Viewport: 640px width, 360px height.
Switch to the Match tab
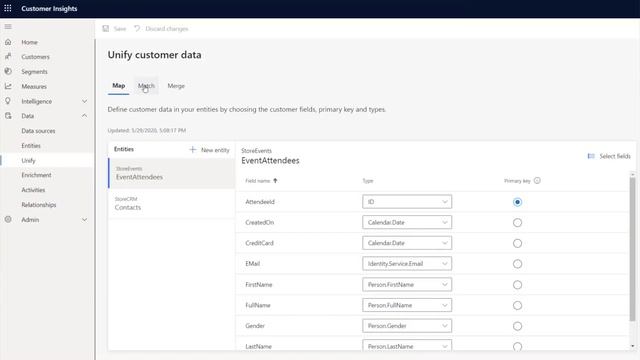[x=146, y=86]
